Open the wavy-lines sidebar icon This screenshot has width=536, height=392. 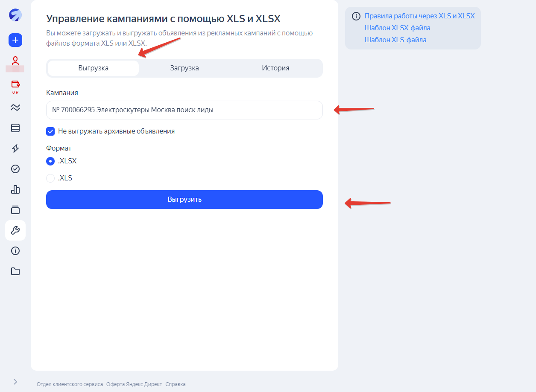[15, 107]
